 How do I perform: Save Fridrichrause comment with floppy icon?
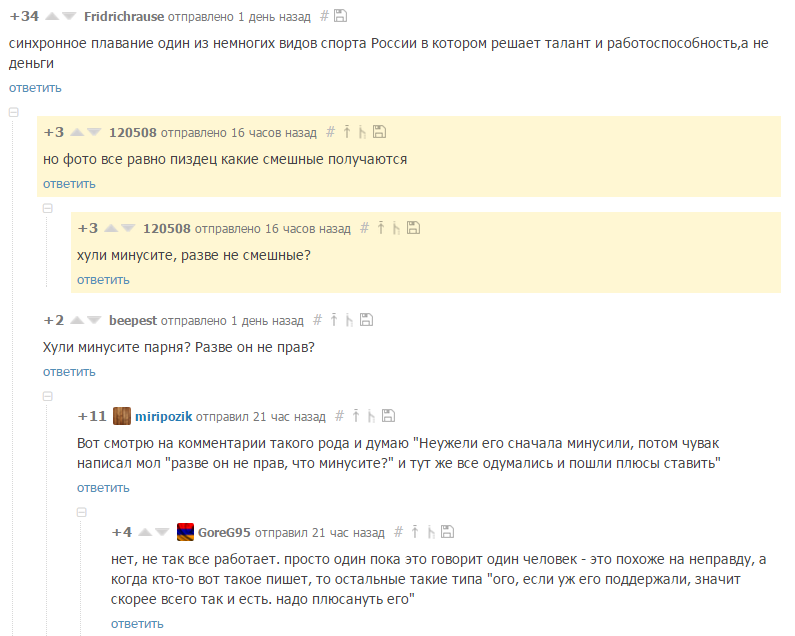340,16
